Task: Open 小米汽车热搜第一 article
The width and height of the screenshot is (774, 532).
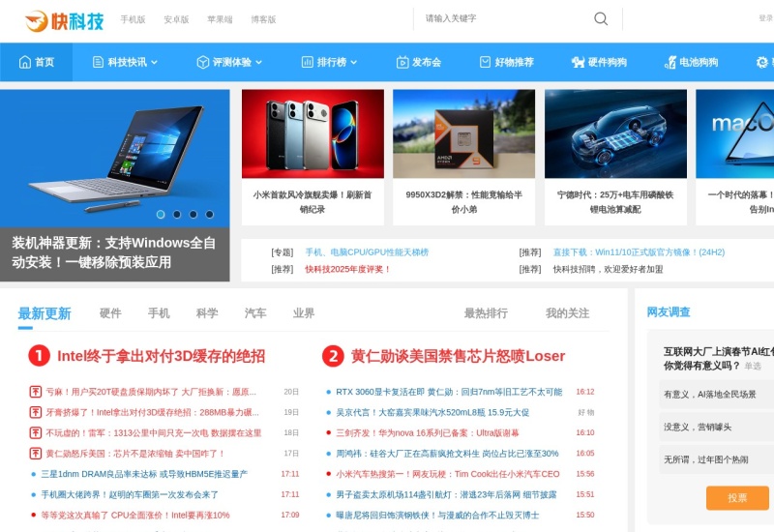Action: [448, 474]
